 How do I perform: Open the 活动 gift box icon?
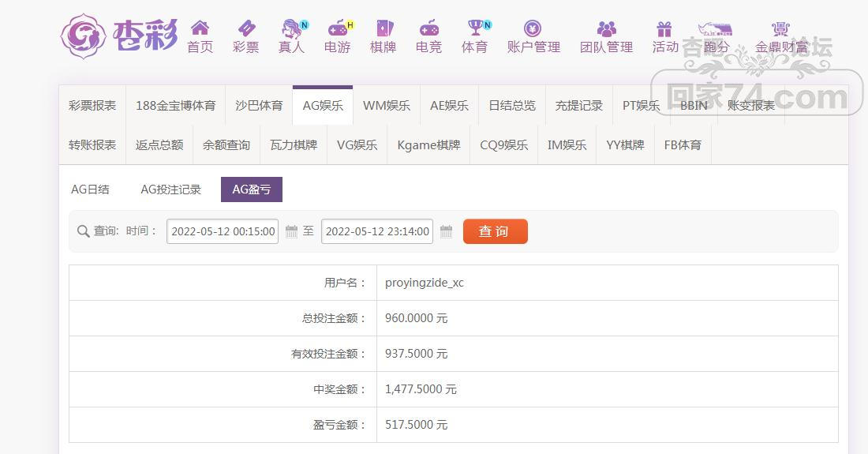point(664,29)
